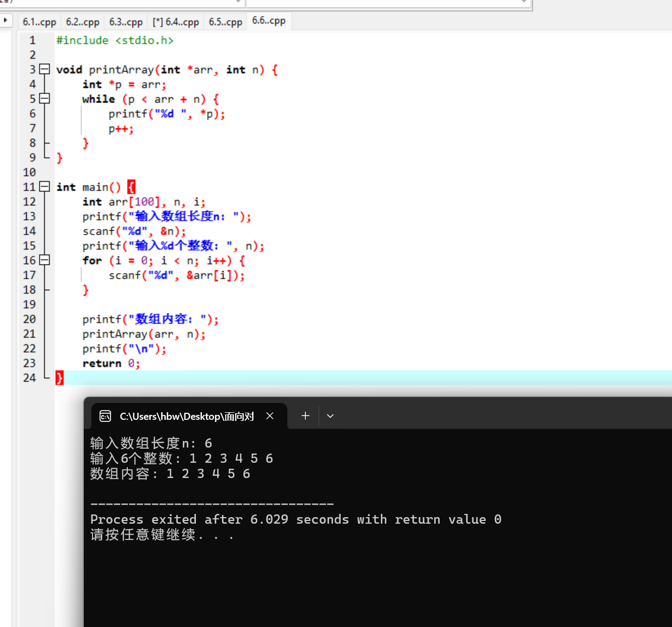The height and width of the screenshot is (627, 672).
Task: Click the highlighted opening brace after main()
Action: [131, 187]
